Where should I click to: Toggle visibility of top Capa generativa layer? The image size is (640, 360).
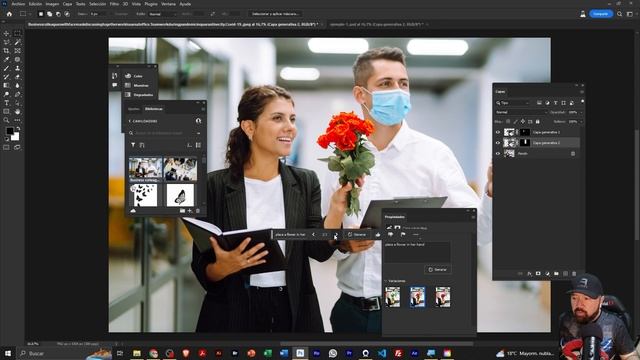498,132
